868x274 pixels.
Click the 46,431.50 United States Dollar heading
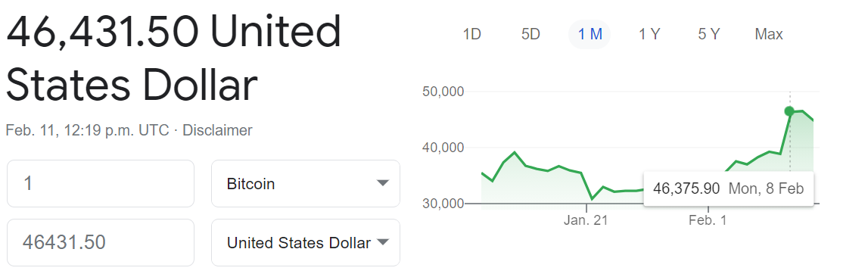174,58
